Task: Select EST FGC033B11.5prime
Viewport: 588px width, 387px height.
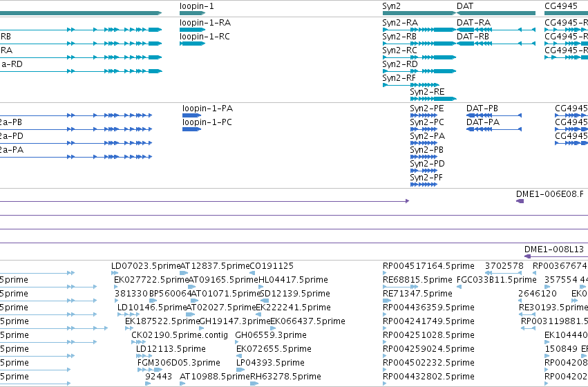Action: click(x=459, y=287)
